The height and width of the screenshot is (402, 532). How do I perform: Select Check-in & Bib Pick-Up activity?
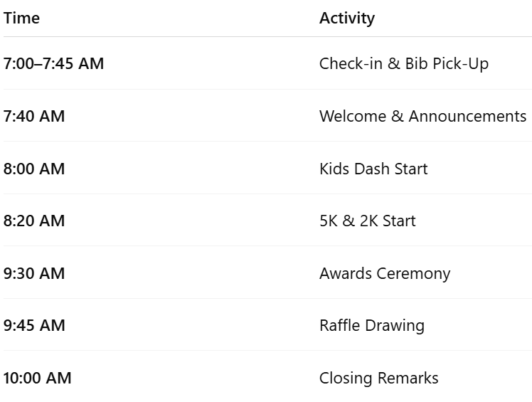[x=404, y=63]
